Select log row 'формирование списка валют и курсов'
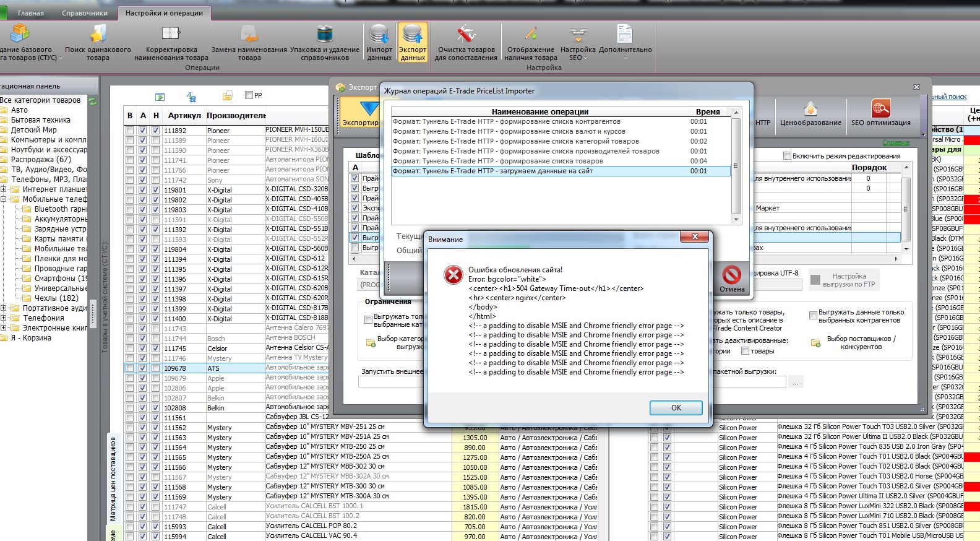The image size is (980, 541). tap(561, 131)
